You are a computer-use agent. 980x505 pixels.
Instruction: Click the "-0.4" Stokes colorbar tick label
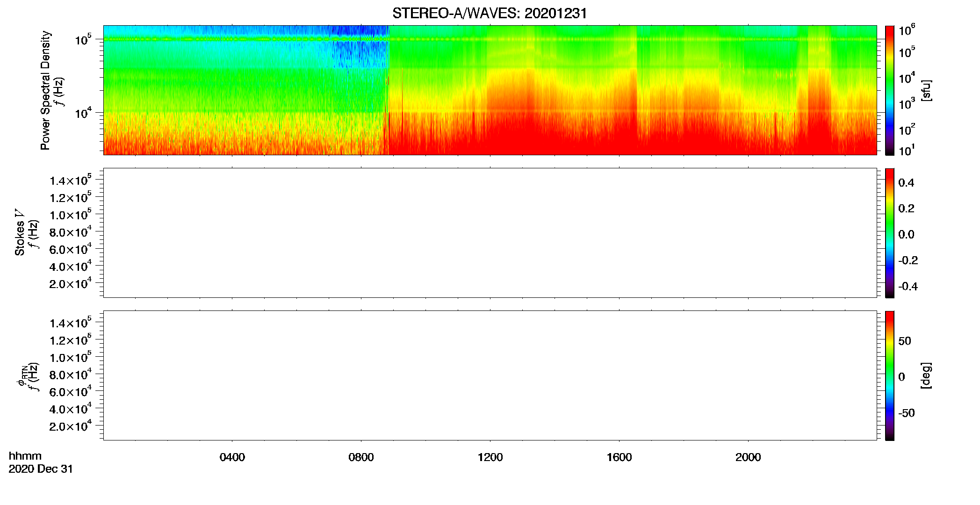[x=908, y=286]
